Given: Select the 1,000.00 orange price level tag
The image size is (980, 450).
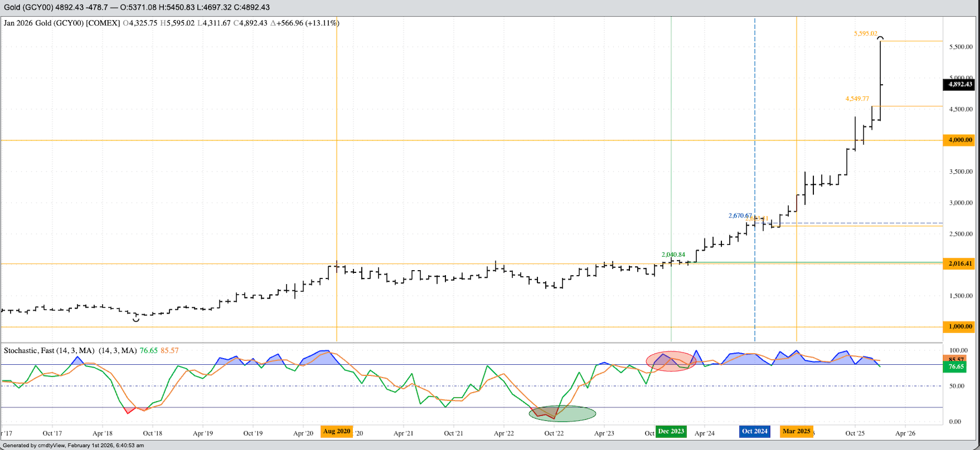Looking at the screenshot, I should 960,327.
